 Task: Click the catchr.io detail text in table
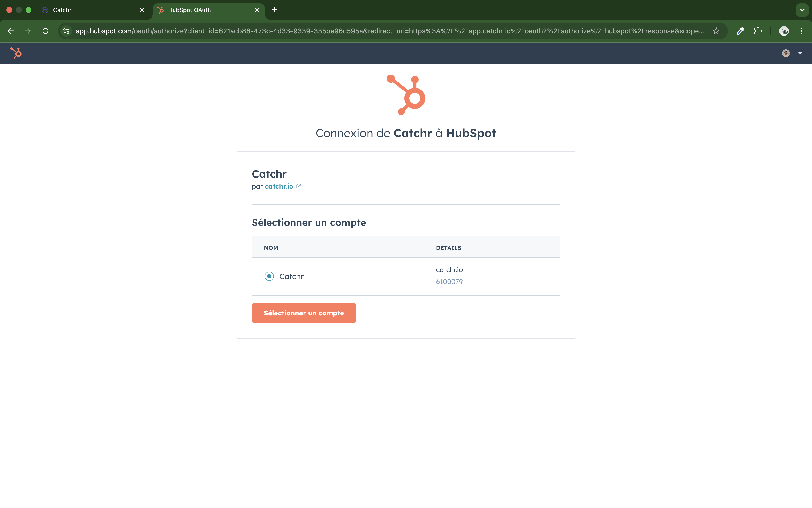tap(449, 269)
